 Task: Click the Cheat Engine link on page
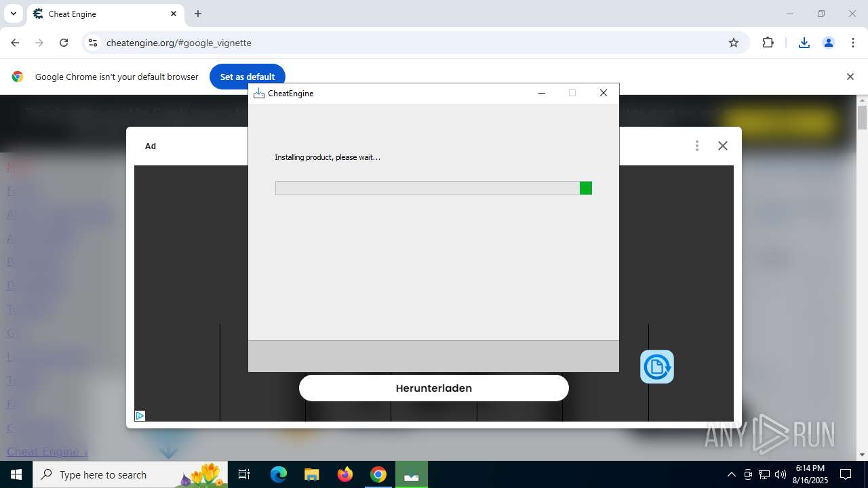pyautogui.click(x=47, y=451)
